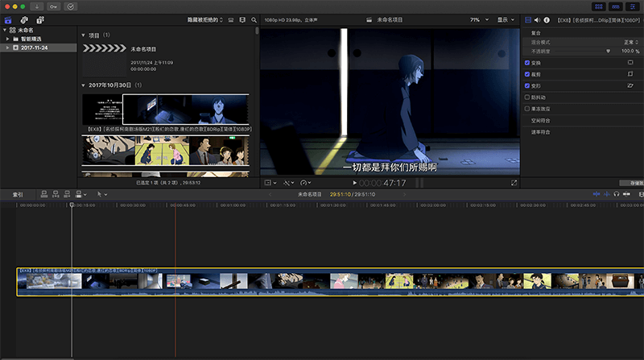Show the Libraries sidebar clapperboard icon
The image size is (644, 360).
(x=8, y=19)
